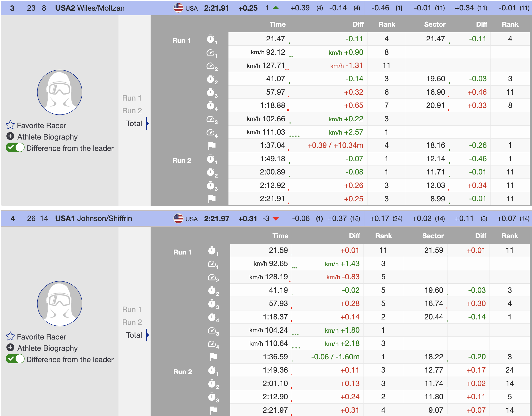Screen dimensions: 532x416
Task: Click Sector column header in Johnson/Shiffrin table
Action: point(433,236)
